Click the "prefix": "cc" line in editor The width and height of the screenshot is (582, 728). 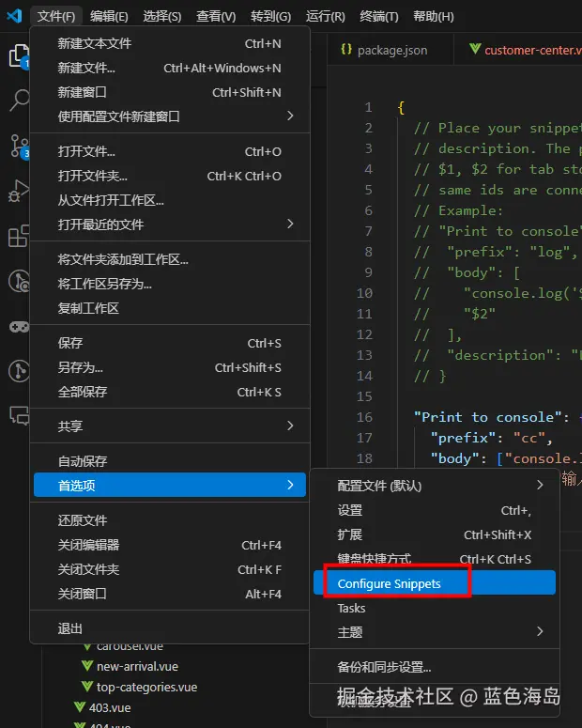click(x=491, y=438)
